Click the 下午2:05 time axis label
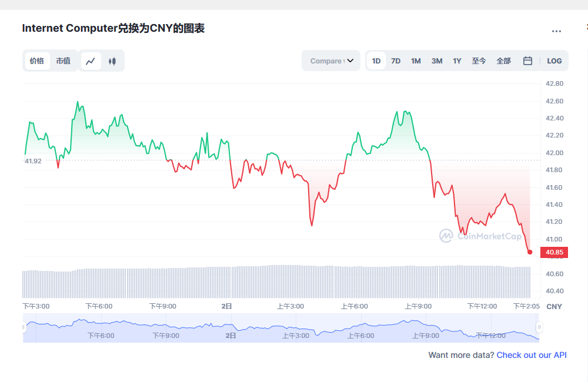588x382 pixels. [526, 306]
